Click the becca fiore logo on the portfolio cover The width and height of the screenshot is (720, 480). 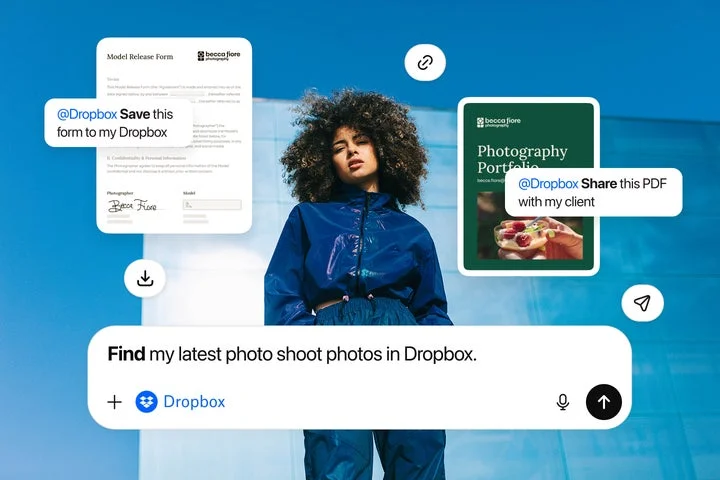coord(498,121)
